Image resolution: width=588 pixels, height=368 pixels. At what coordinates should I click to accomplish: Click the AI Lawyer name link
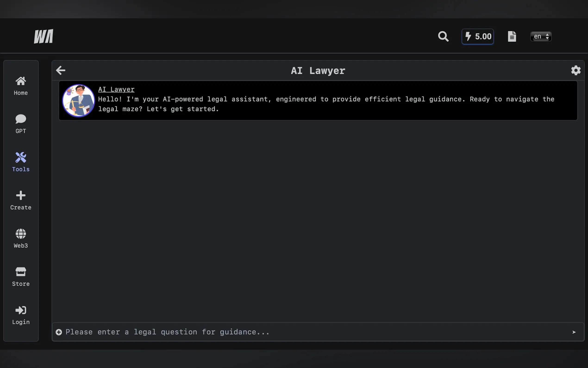[x=116, y=89]
